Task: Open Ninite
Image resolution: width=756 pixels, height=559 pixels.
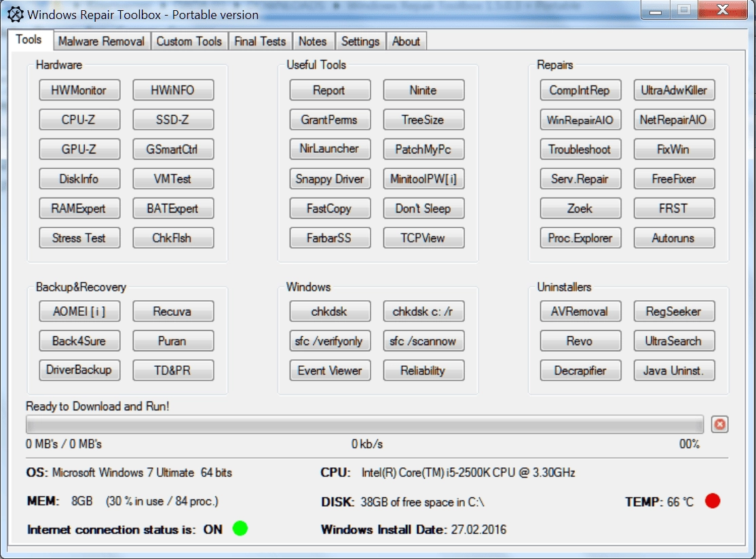Action: click(x=423, y=90)
